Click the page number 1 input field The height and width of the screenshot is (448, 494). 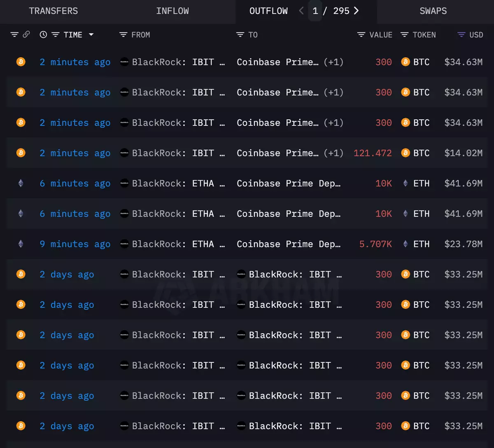pyautogui.click(x=315, y=11)
